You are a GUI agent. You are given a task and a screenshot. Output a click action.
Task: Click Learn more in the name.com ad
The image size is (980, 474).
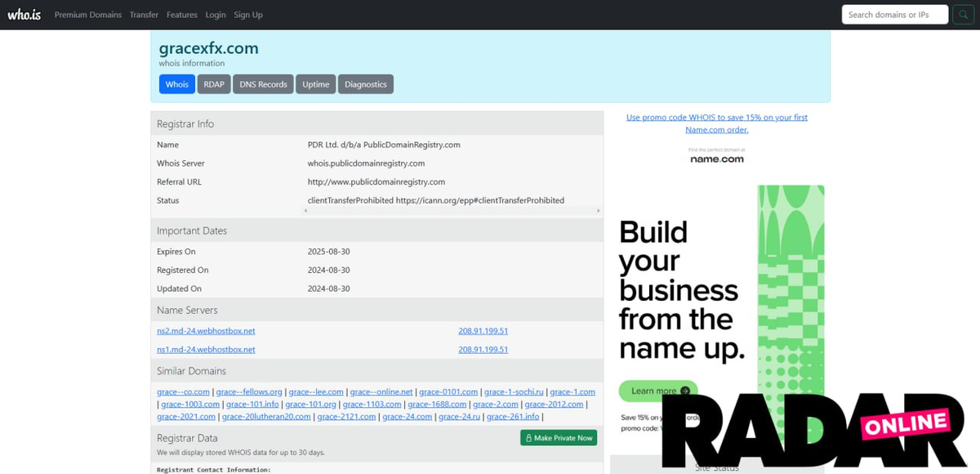point(658,391)
